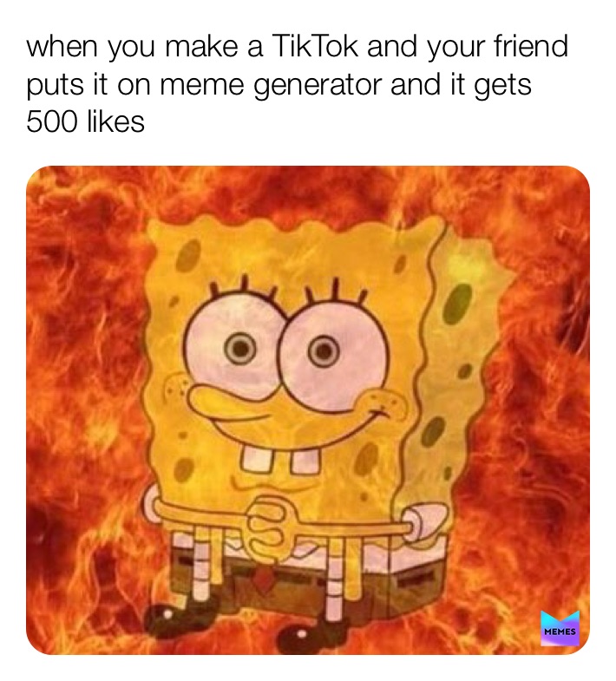Click the word "TikTok" in the caption
Screen dimensions: 616x681
click(315, 47)
